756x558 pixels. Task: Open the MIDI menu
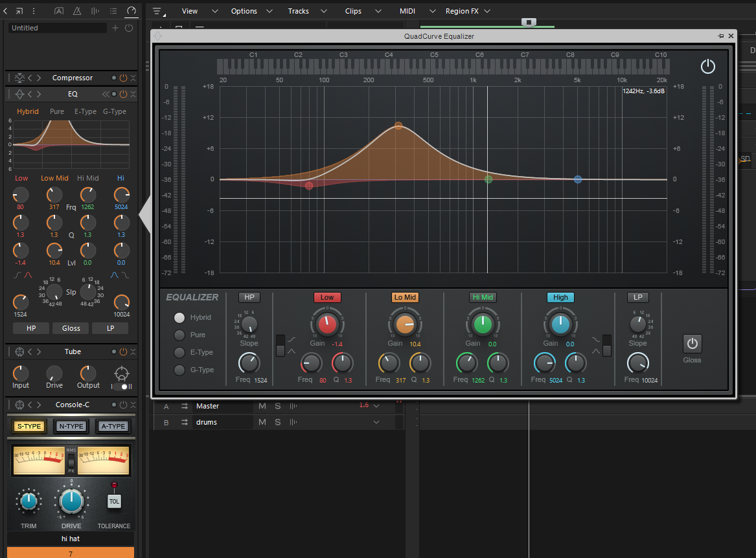coord(407,11)
